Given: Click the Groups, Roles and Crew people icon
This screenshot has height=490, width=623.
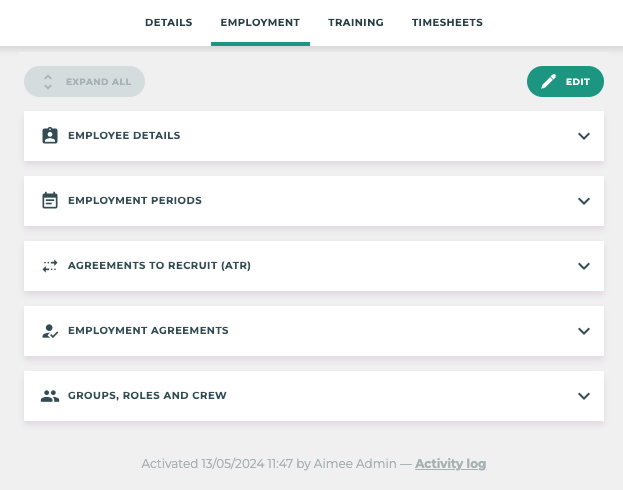Looking at the screenshot, I should pyautogui.click(x=50, y=396).
